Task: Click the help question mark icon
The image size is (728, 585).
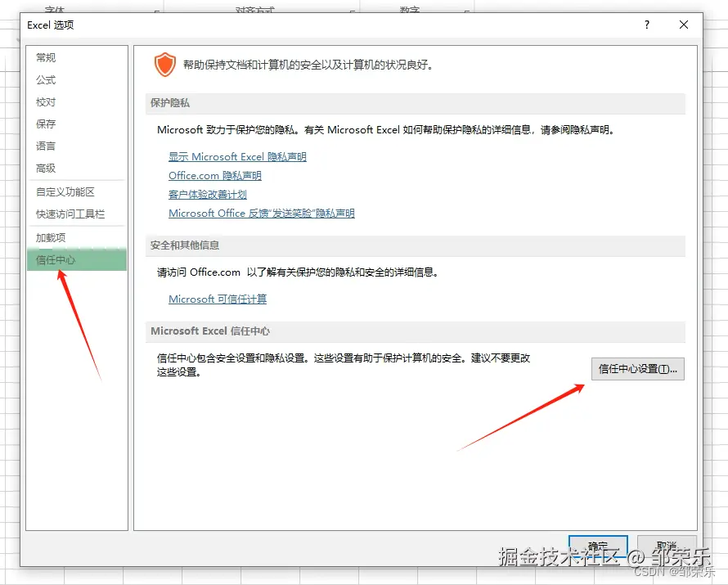Action: coord(646,25)
